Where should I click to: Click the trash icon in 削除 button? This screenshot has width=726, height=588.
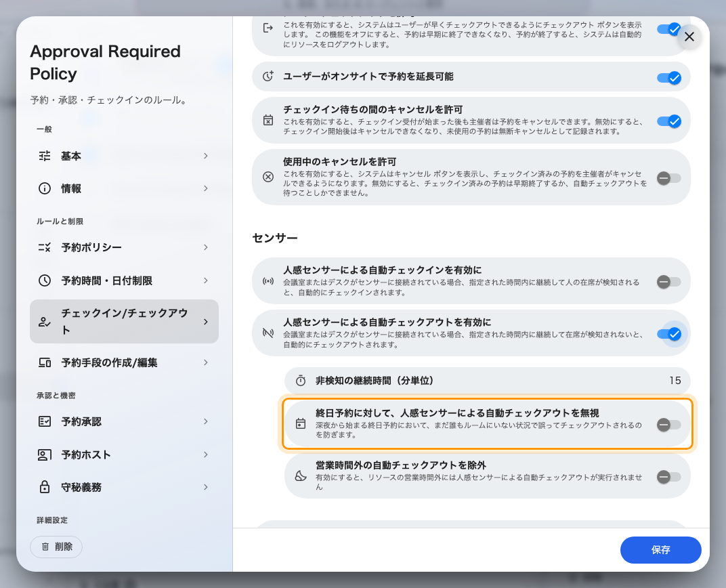pos(45,547)
